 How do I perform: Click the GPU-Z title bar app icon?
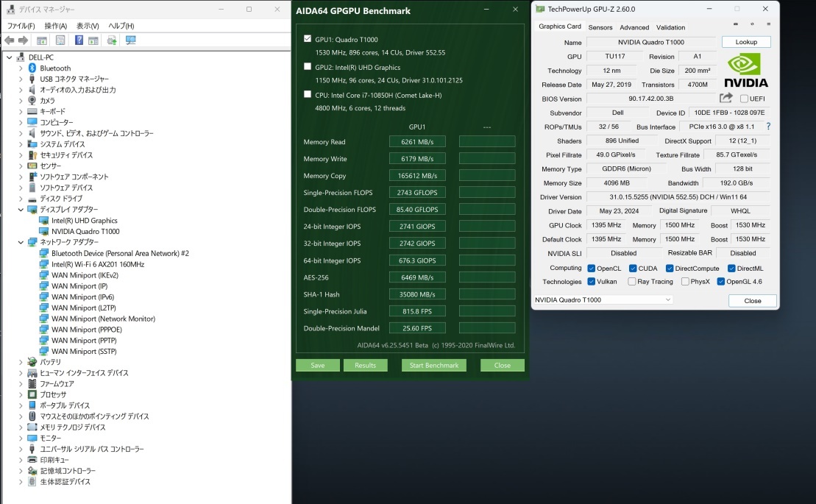point(540,9)
